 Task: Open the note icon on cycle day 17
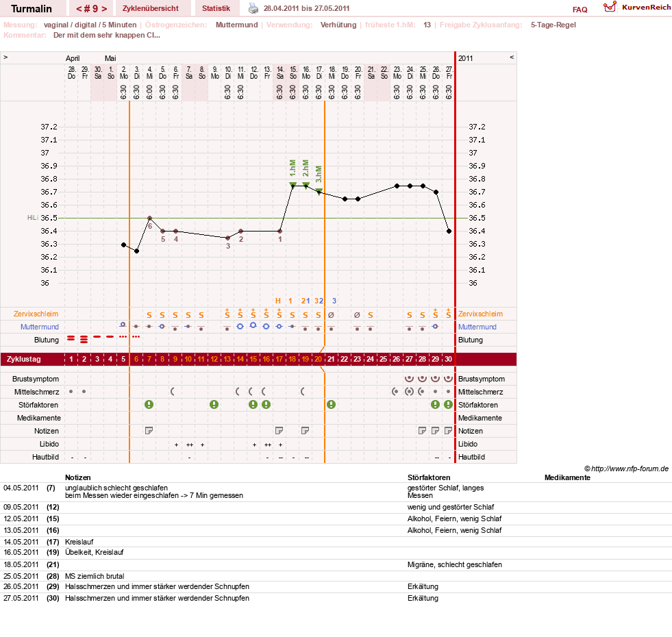(x=279, y=430)
